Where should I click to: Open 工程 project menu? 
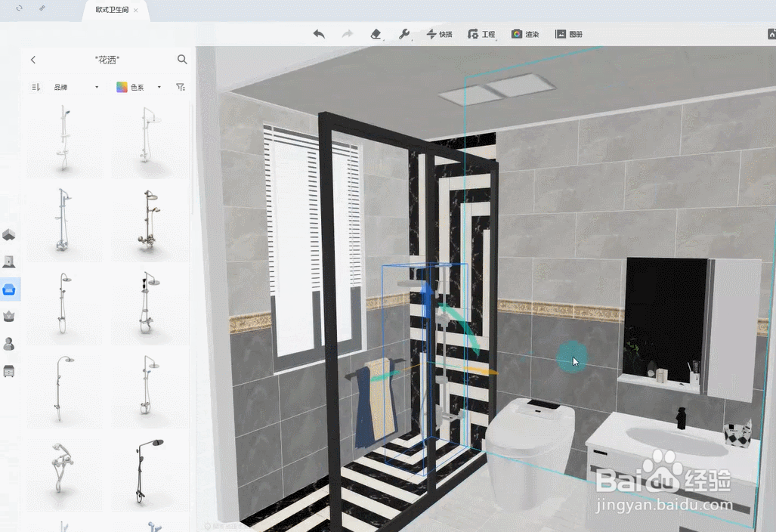[x=481, y=34]
